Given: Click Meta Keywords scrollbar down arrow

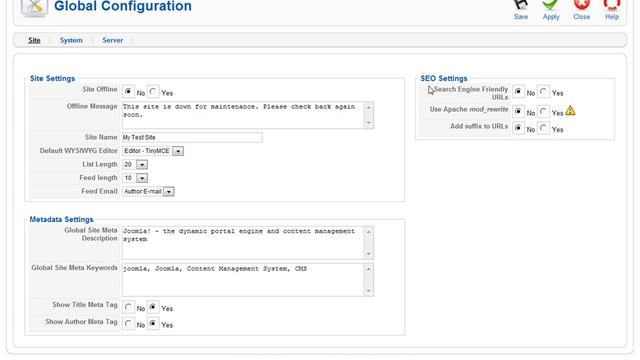Looking at the screenshot, I should [369, 291].
